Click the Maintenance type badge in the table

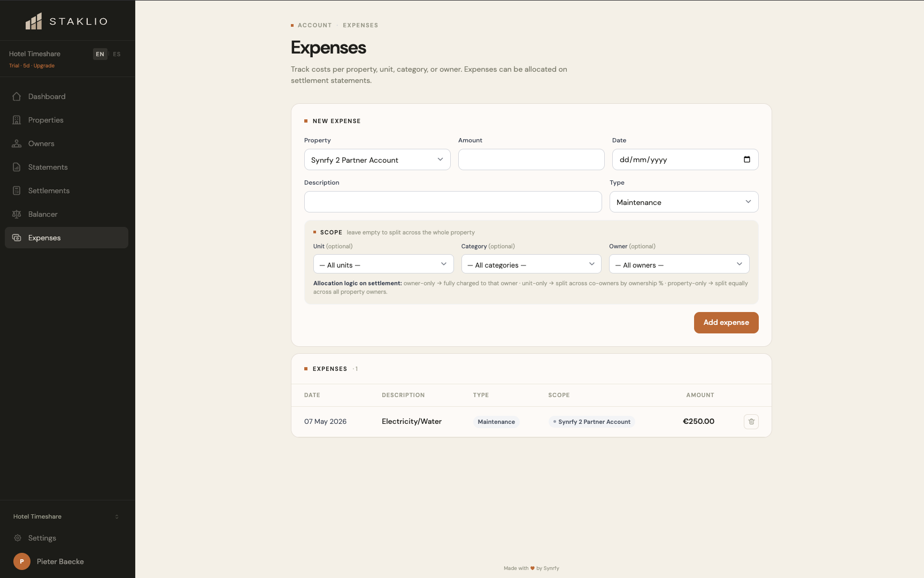click(x=496, y=422)
